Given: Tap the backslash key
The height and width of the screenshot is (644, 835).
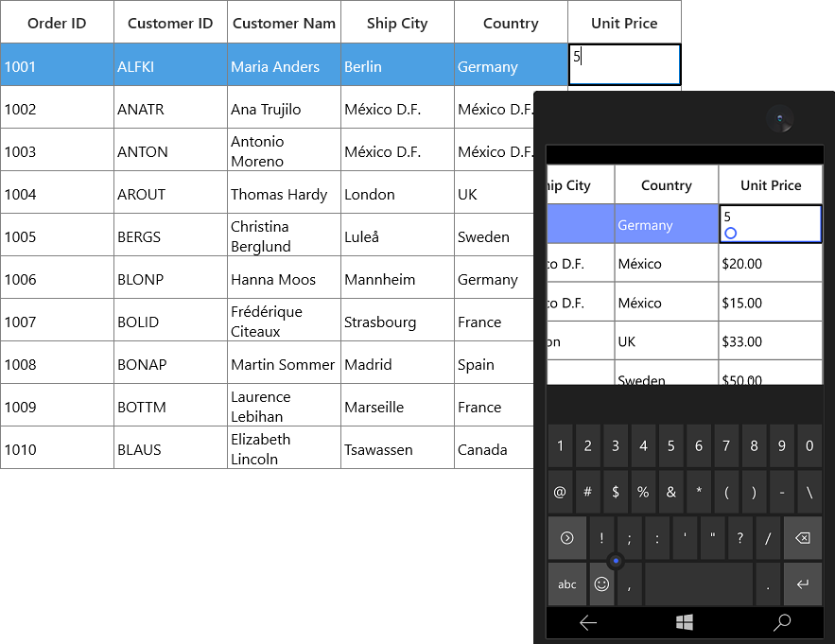Looking at the screenshot, I should point(809,492).
